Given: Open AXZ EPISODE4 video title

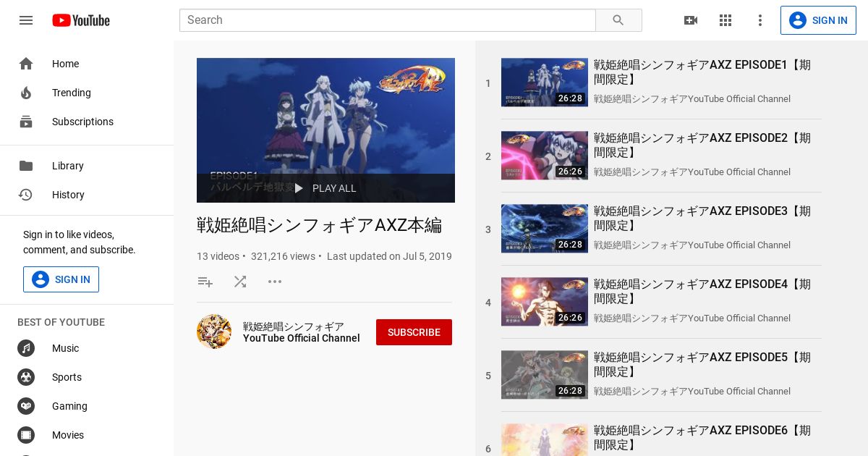Looking at the screenshot, I should click(702, 292).
